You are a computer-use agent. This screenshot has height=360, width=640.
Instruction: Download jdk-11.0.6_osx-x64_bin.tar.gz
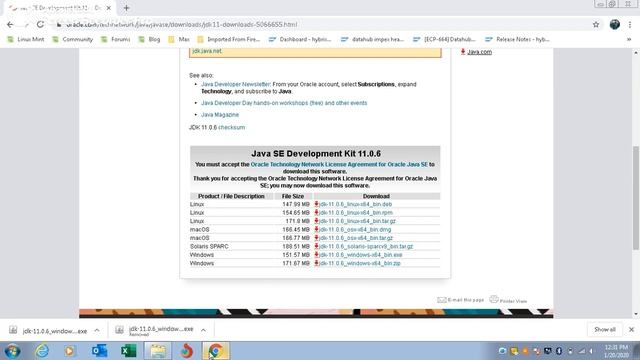356,238
